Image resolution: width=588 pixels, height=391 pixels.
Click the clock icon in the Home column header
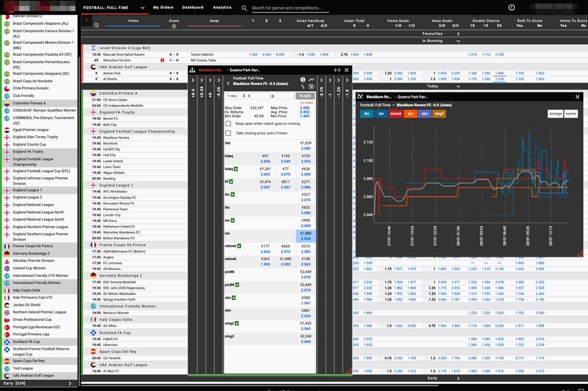tap(96, 25)
